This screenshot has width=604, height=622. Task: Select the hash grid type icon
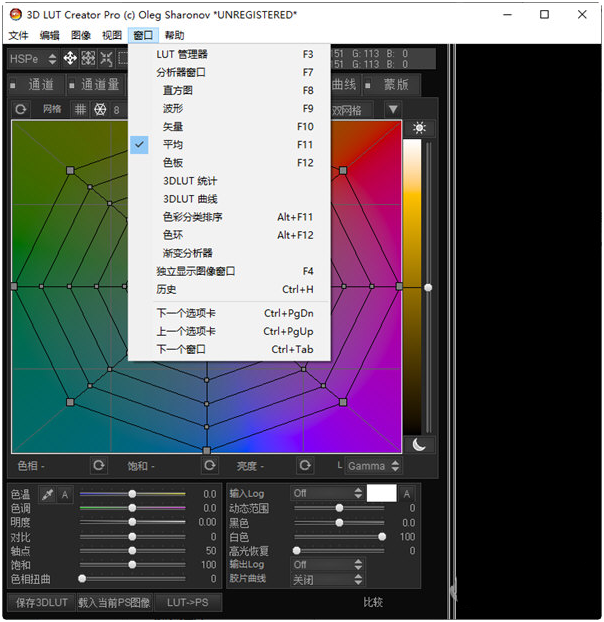coord(80,110)
